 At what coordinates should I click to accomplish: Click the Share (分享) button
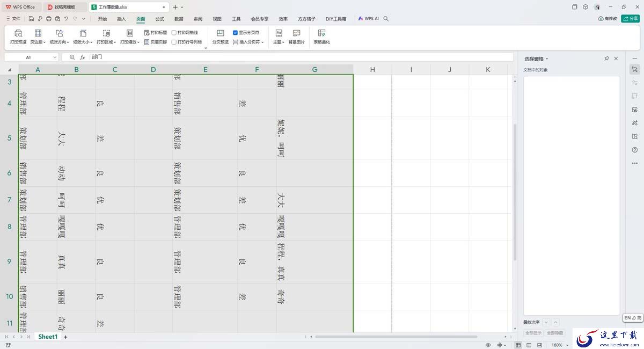click(x=630, y=18)
